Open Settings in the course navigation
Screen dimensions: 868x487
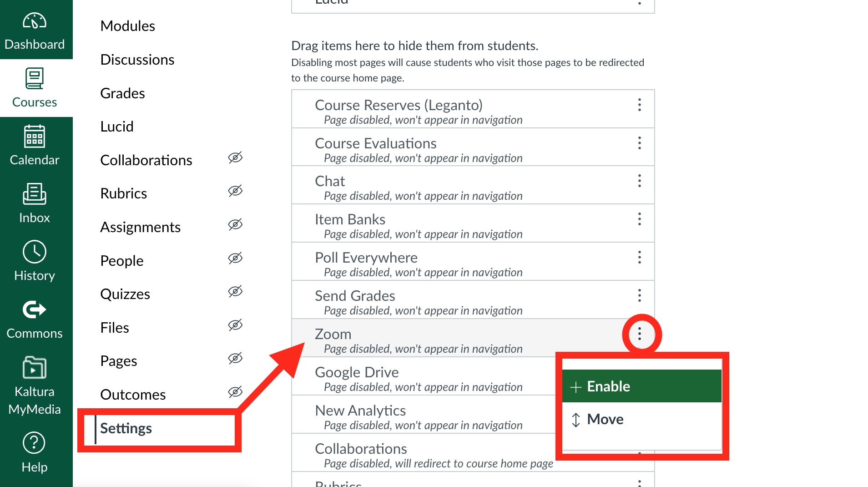(x=126, y=428)
